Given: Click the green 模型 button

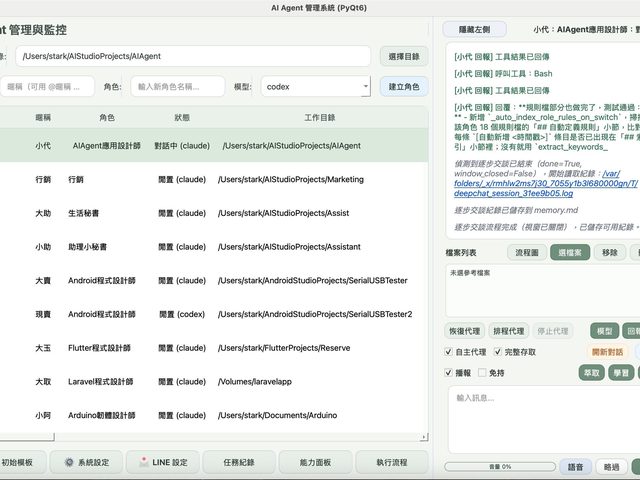Looking at the screenshot, I should pos(604,331).
